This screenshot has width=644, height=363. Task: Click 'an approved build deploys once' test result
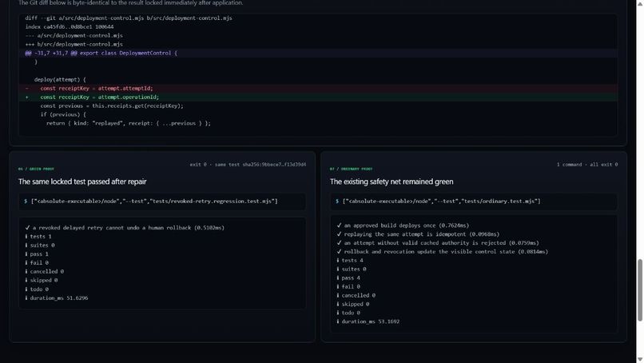403,225
